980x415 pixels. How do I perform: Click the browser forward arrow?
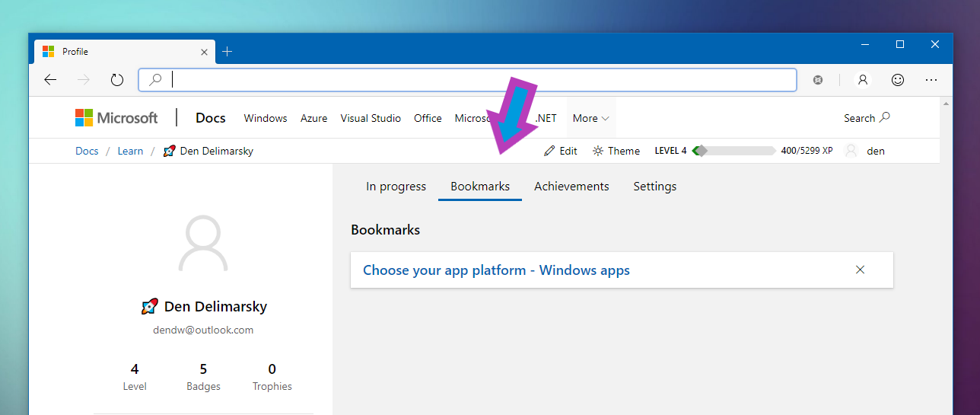[x=84, y=79]
